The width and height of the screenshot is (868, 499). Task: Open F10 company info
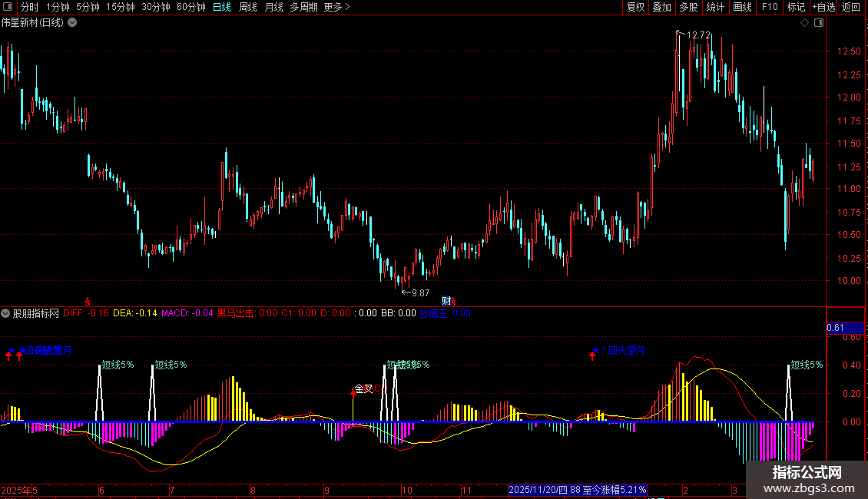pos(770,7)
